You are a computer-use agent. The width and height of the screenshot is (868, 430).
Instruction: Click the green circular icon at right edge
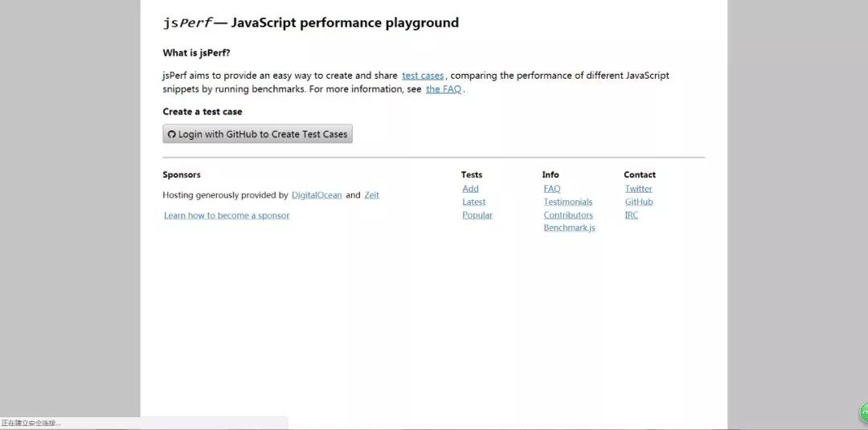click(865, 413)
